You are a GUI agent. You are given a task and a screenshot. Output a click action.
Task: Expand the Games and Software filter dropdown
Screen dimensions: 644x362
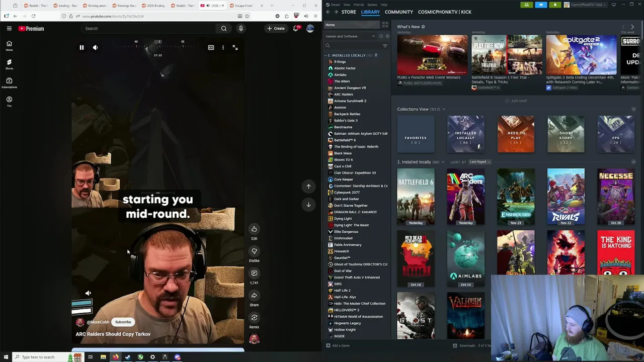(350, 36)
